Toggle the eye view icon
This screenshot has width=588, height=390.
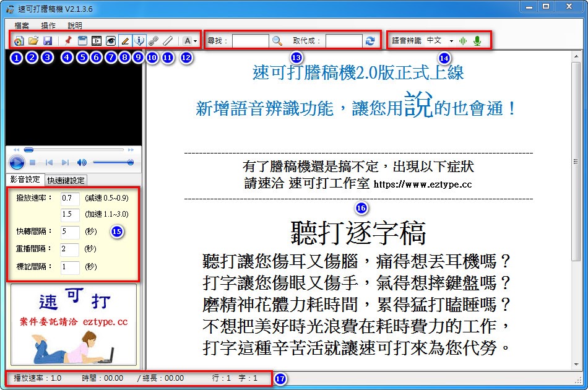[111, 40]
